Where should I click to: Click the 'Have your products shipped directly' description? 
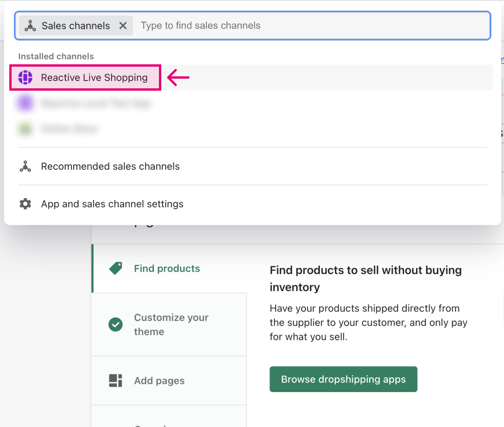coord(369,322)
